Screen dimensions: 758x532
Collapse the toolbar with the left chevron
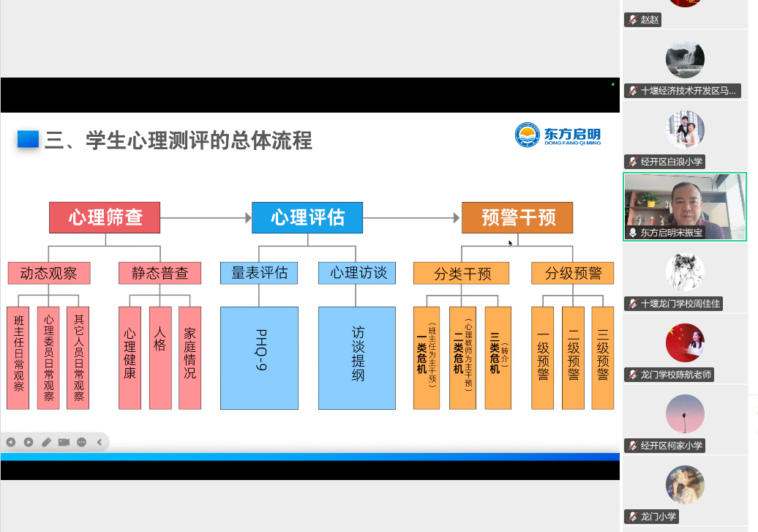tap(97, 443)
